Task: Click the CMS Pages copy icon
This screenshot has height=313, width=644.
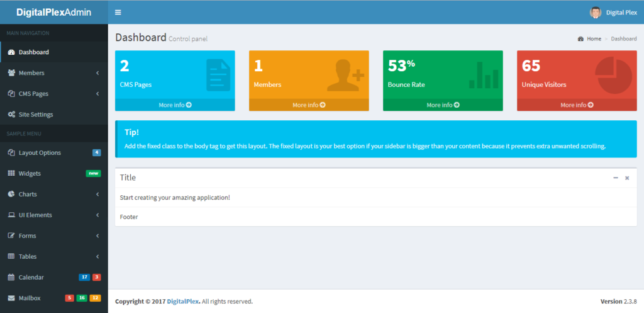Action: point(11,94)
